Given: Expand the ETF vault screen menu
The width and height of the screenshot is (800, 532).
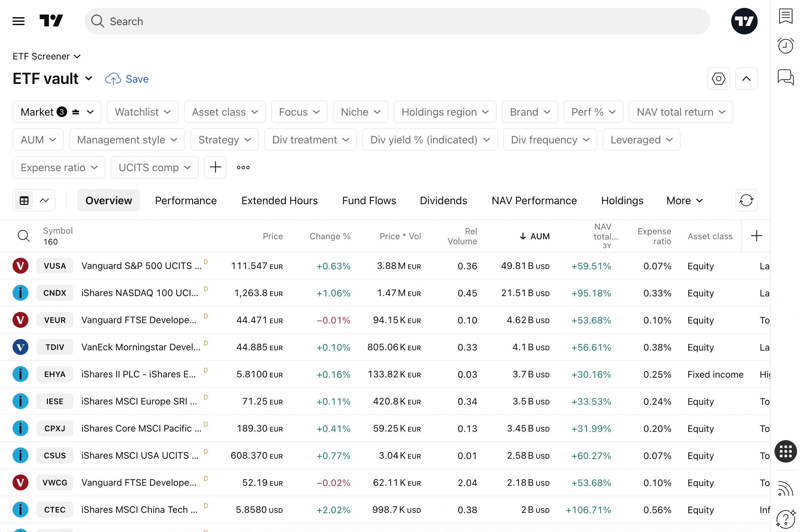Looking at the screenshot, I should click(x=53, y=79).
